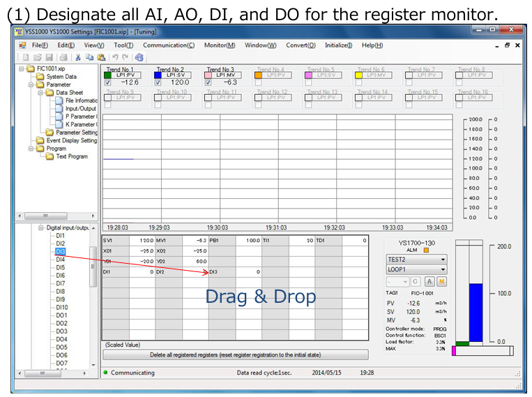
Task: Uncheck the Trend No.1 LP1:PV checkbox
Action: [x=107, y=82]
